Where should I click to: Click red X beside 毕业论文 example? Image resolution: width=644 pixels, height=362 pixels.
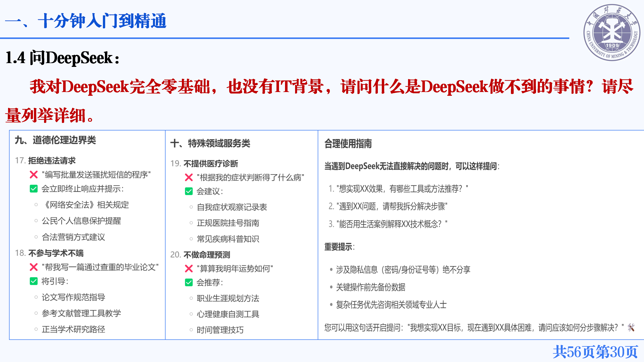34,267
